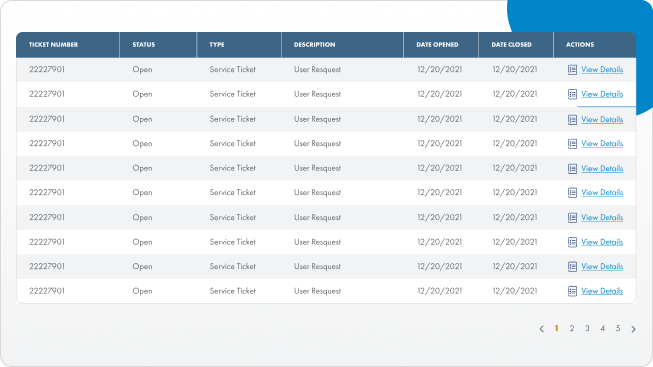Click the details icon in the fifth row
The image size is (653, 367).
point(572,169)
